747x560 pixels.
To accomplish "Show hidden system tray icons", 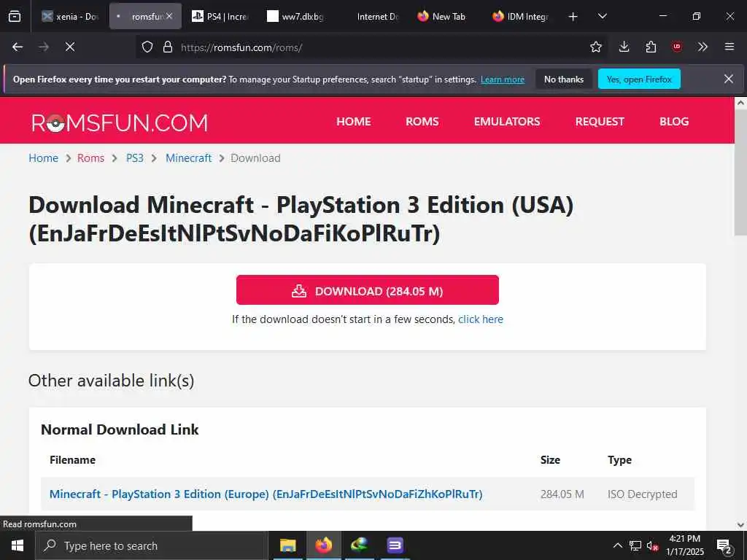I will 617,545.
